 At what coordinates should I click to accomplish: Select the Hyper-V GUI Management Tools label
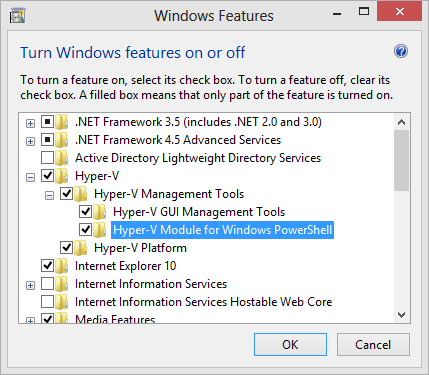point(199,212)
